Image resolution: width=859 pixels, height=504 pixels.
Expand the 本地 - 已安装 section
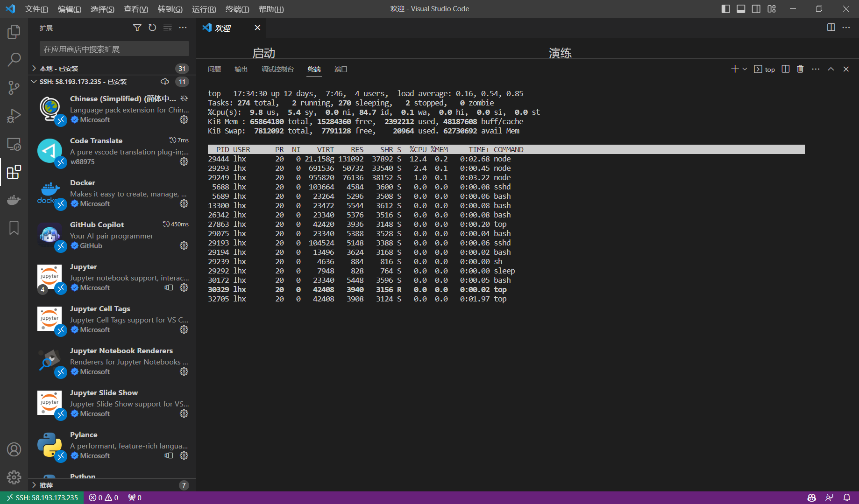(x=112, y=69)
